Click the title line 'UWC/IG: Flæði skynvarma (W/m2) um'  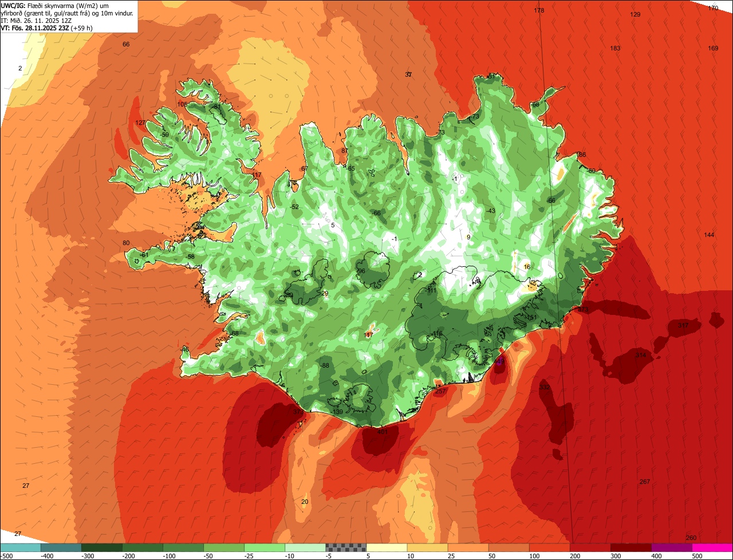click(x=54, y=5)
